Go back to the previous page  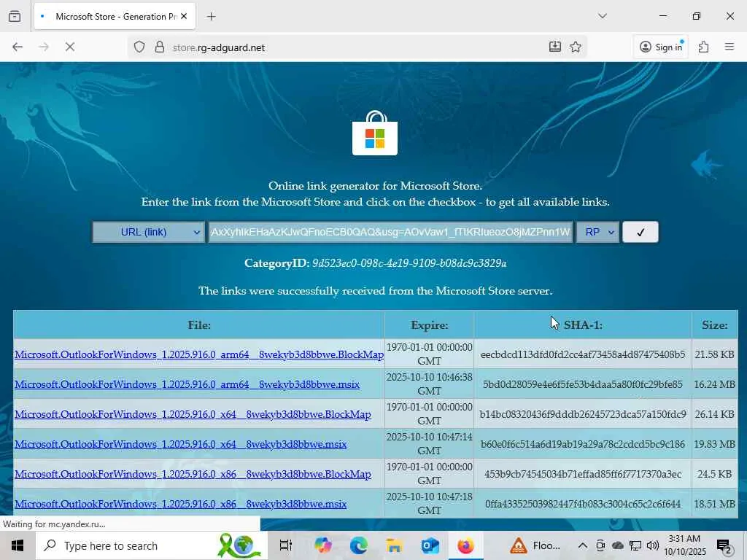(18, 47)
